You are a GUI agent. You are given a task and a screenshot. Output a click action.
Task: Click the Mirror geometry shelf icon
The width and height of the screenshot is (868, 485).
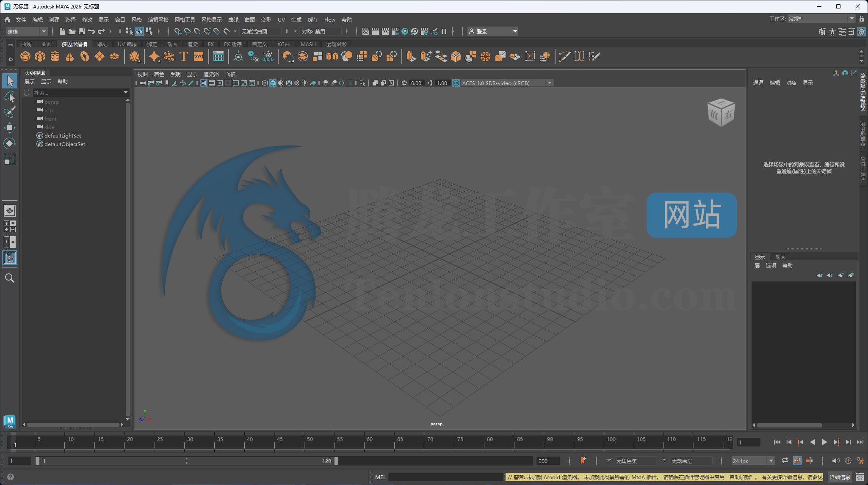tap(332, 56)
